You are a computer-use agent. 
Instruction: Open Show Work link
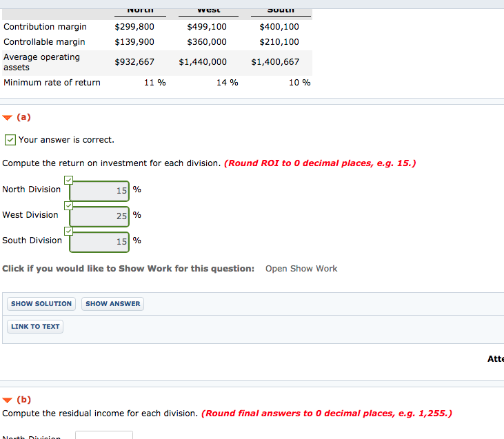tap(301, 269)
